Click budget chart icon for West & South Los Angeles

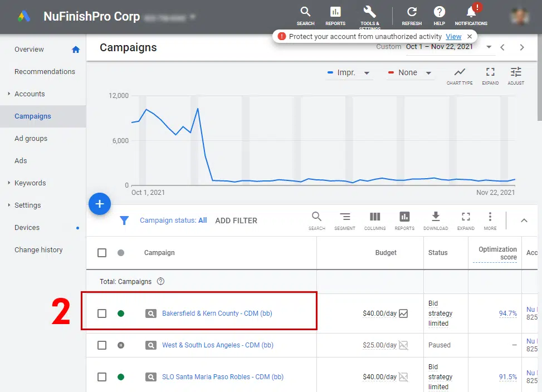[403, 345]
